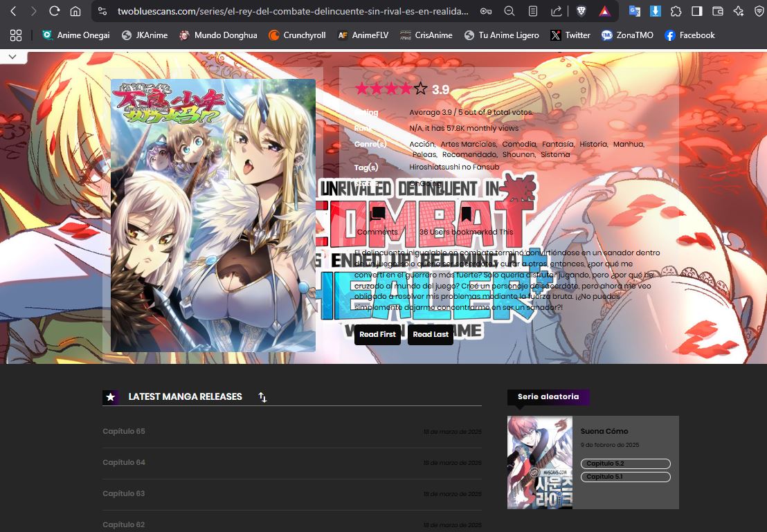This screenshot has width=767, height=532.
Task: Open the Artes Marciales genre link
Action: pyautogui.click(x=469, y=144)
